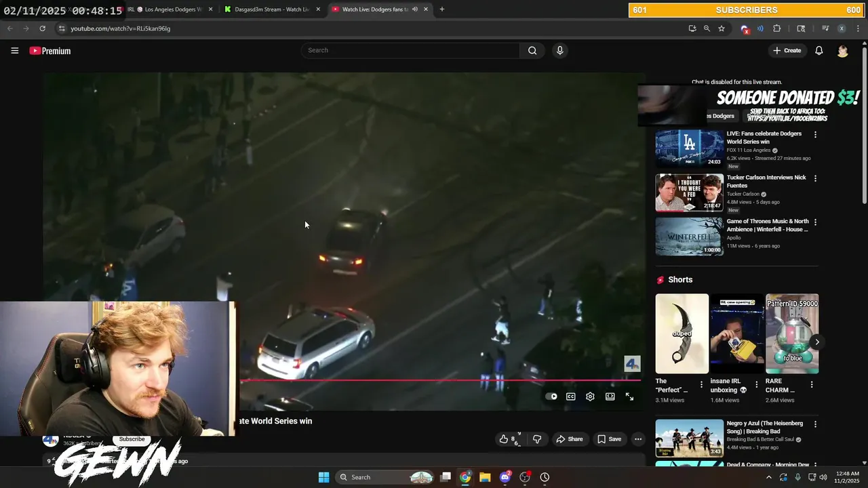Open the RARE CHARM Short

point(792,333)
